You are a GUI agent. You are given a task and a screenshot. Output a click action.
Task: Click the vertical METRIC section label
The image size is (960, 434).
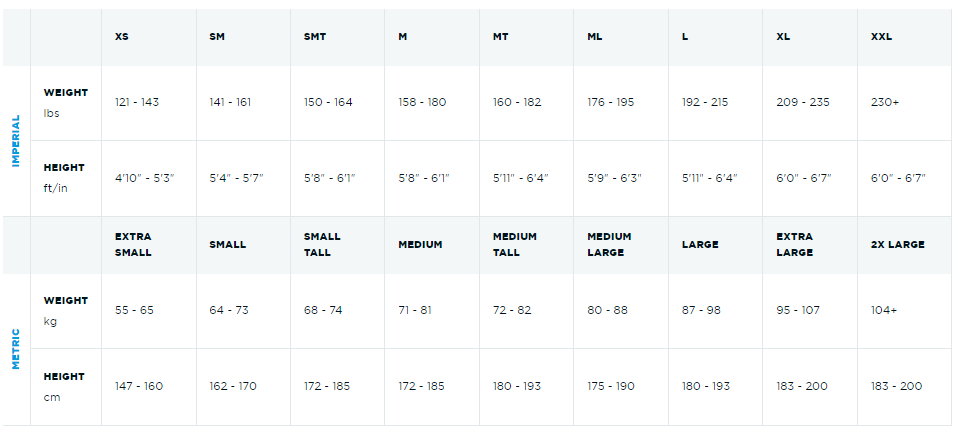[x=16, y=349]
